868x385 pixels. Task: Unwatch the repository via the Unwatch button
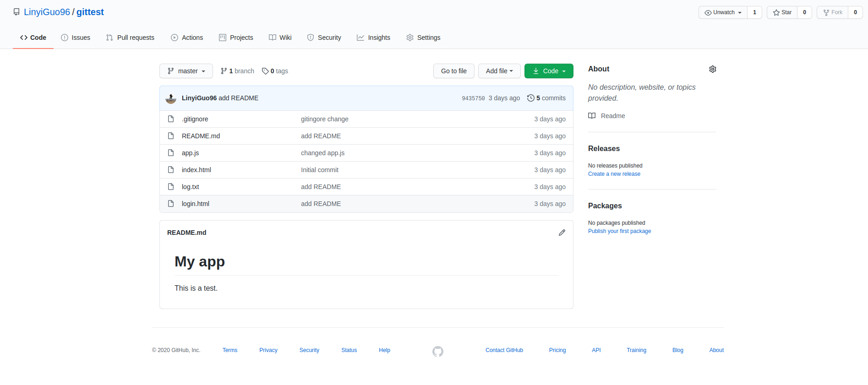[x=723, y=12]
